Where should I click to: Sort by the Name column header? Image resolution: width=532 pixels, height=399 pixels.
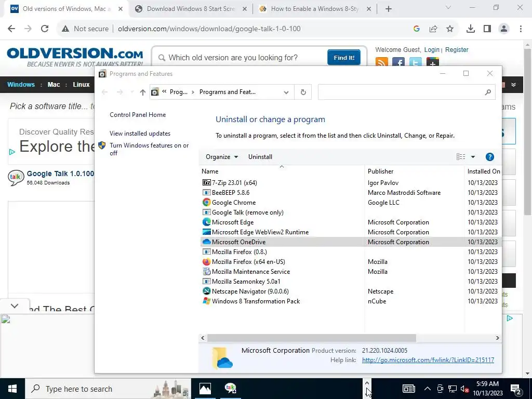point(282,171)
